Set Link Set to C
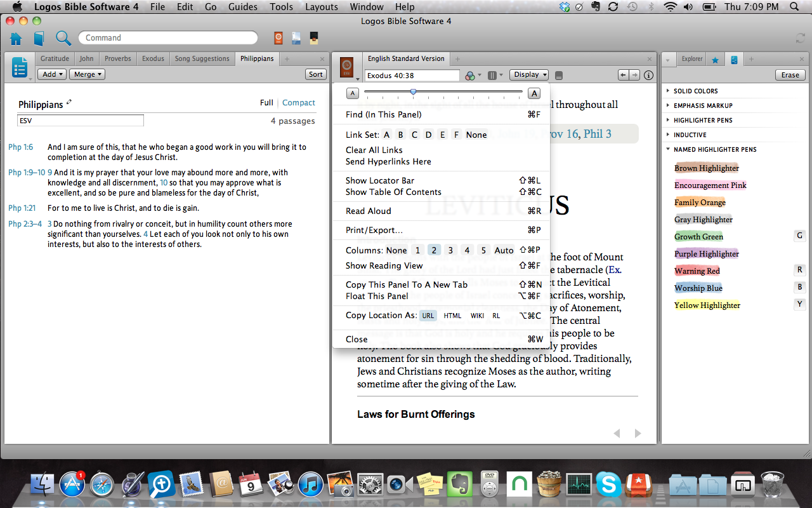 (x=414, y=135)
